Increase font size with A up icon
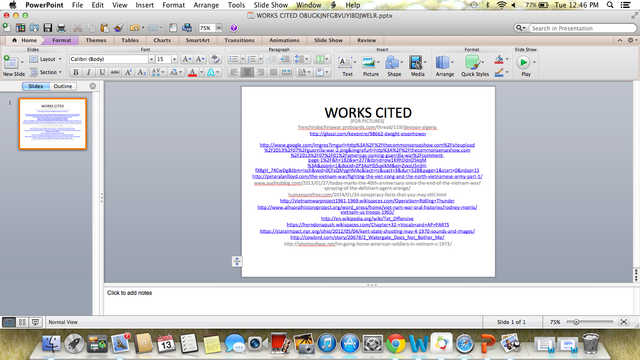This screenshot has height=360, width=640. tap(187, 59)
